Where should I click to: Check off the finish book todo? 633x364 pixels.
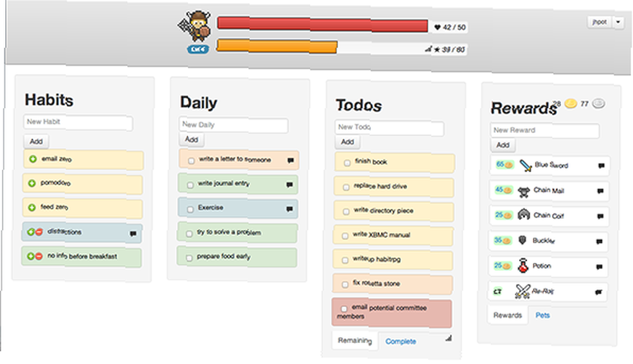pyautogui.click(x=347, y=163)
